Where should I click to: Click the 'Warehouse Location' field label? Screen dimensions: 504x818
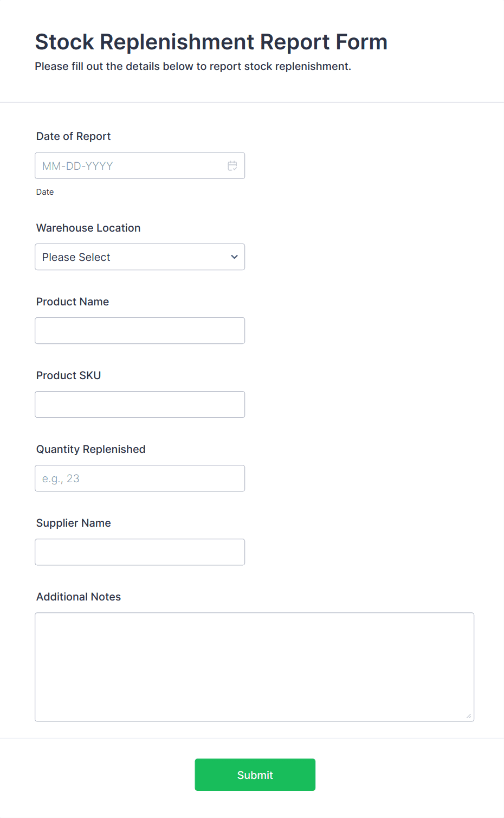coord(88,228)
